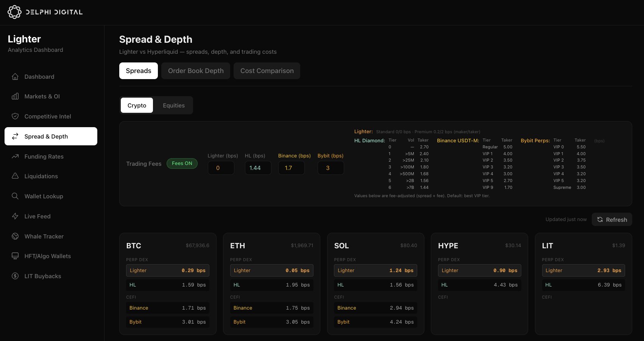Click the Markets & OI bar chart icon
This screenshot has width=644, height=341.
click(x=15, y=97)
